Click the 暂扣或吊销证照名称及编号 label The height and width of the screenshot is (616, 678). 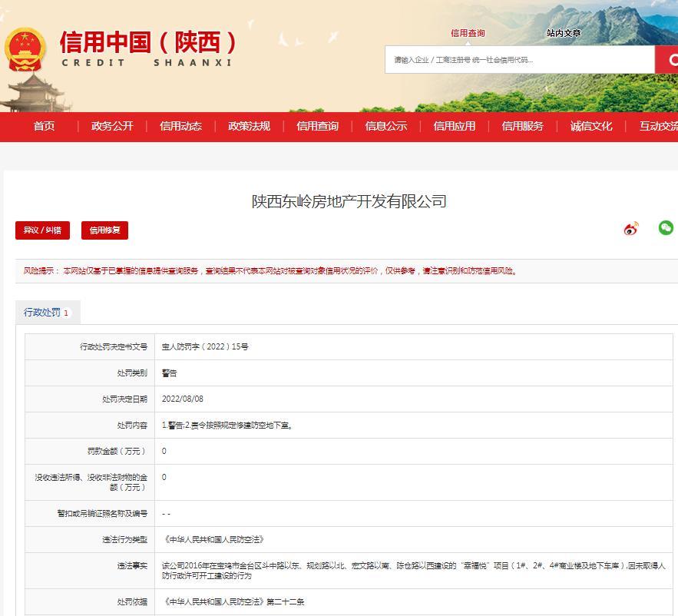coord(102,514)
